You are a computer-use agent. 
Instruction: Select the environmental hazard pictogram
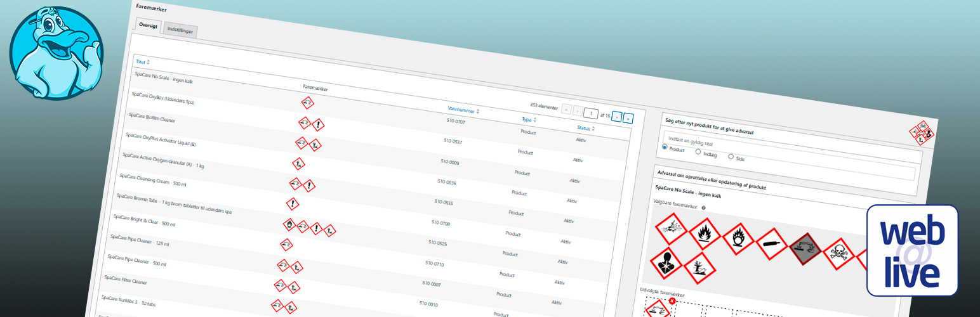(x=699, y=268)
